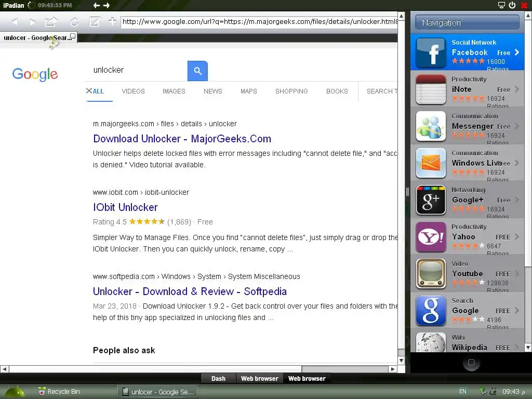Click Google logo on search page
Image resolution: width=532 pixels, height=399 pixels.
click(35, 74)
